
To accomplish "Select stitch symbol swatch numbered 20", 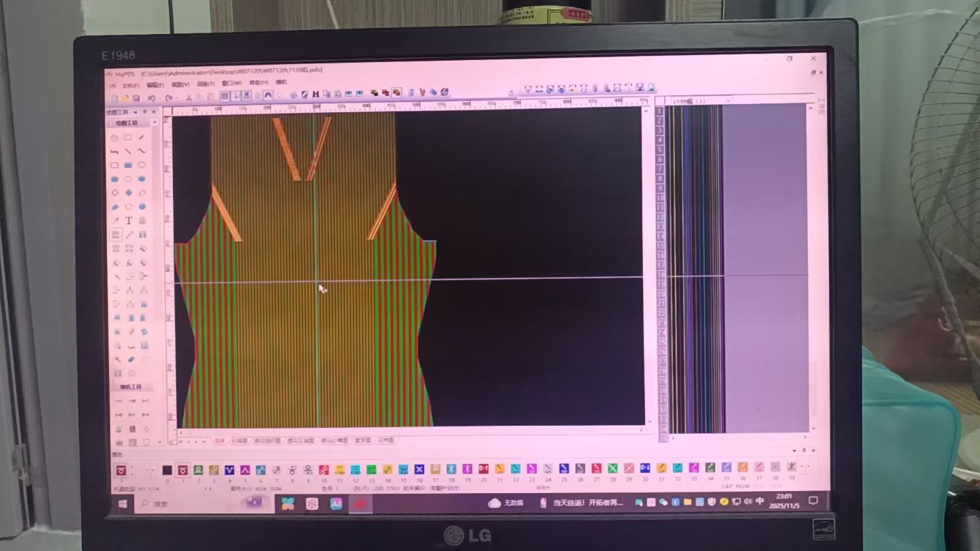I will coord(483,469).
